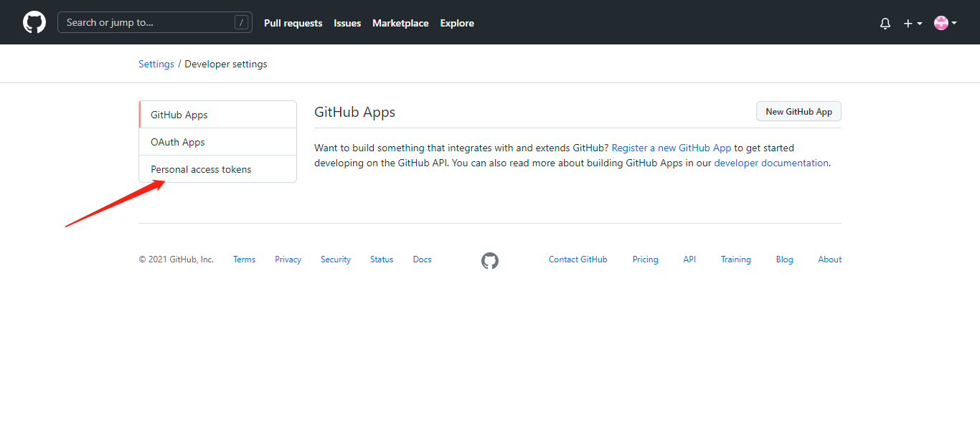
Task: Click the © 2021 GitHub, Inc. text
Action: click(176, 259)
